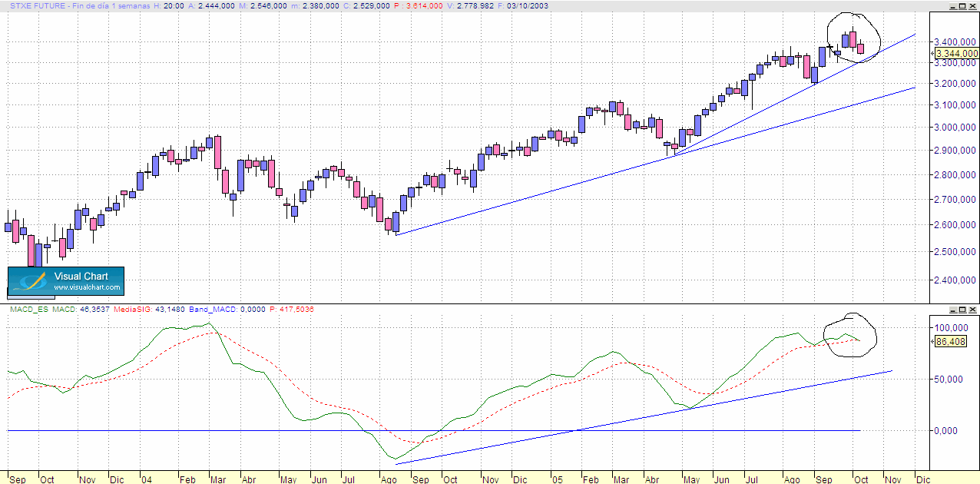
Task: Click the 'm: 2.380,000' low value
Action: click(x=316, y=5)
